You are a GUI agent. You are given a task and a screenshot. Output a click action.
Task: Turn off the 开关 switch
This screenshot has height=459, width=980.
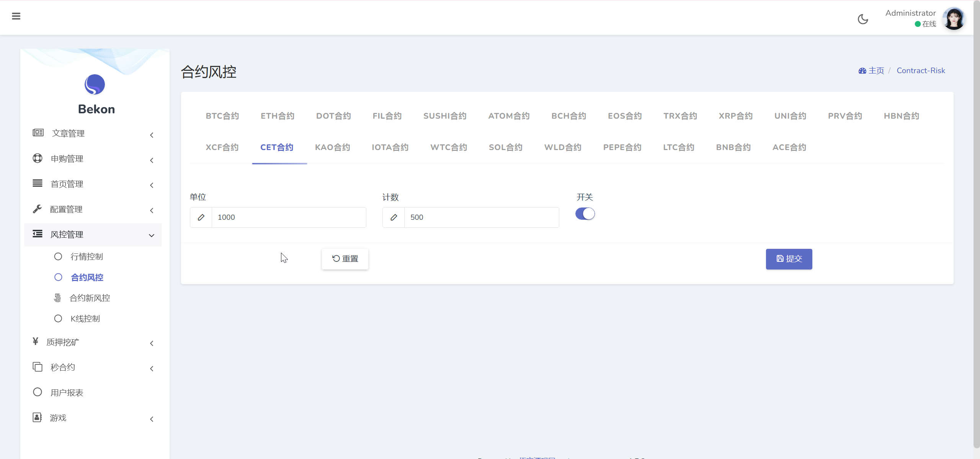tap(585, 214)
